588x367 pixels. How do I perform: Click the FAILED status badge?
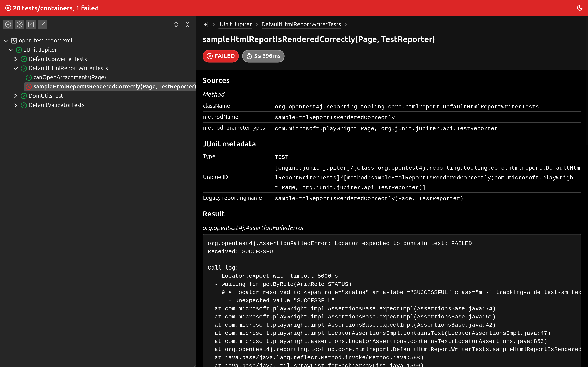(221, 56)
